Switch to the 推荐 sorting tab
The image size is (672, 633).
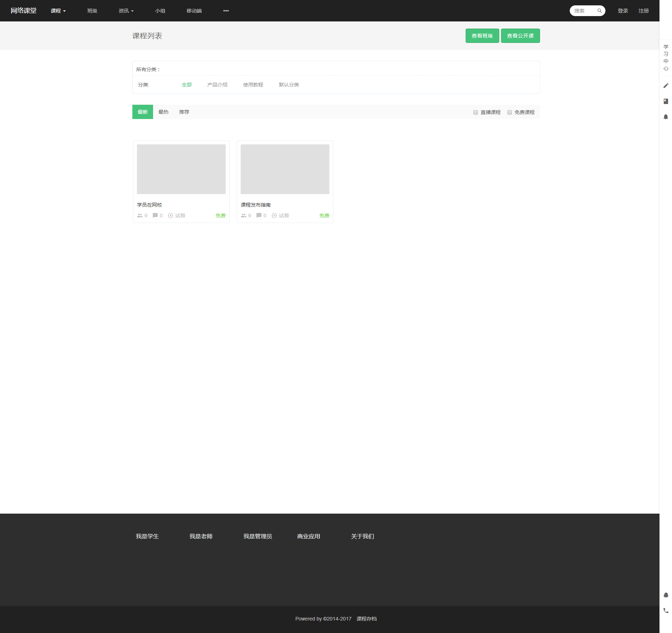[184, 112]
